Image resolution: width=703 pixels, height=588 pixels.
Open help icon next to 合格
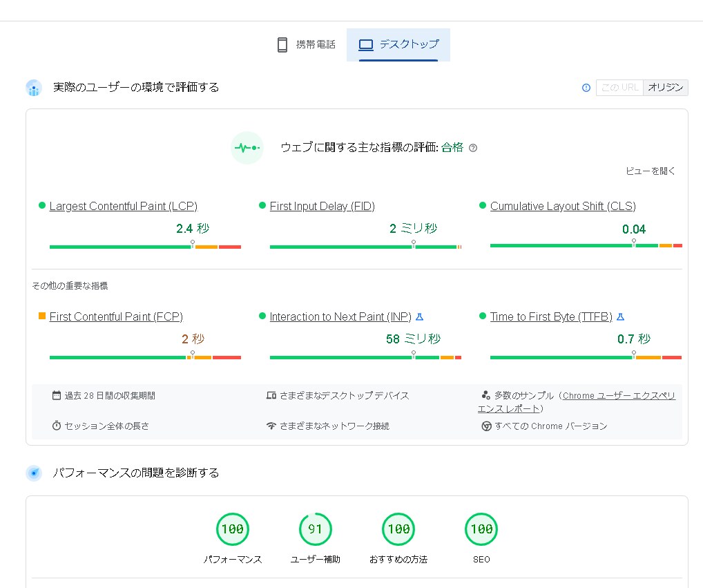(473, 148)
